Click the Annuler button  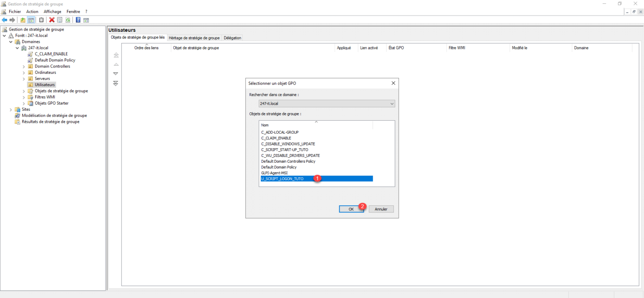coord(381,209)
